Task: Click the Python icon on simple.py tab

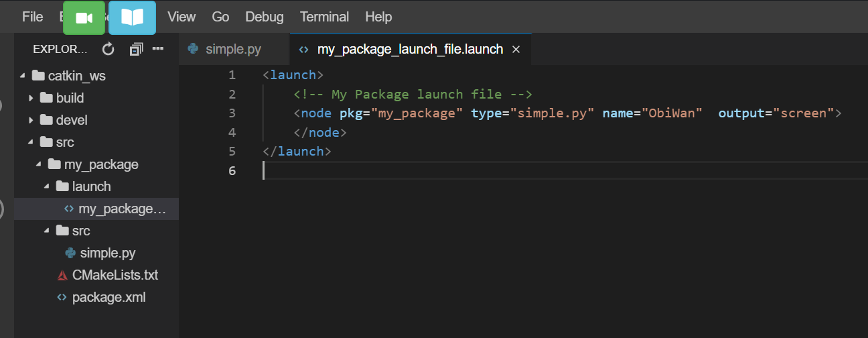Action: tap(193, 49)
